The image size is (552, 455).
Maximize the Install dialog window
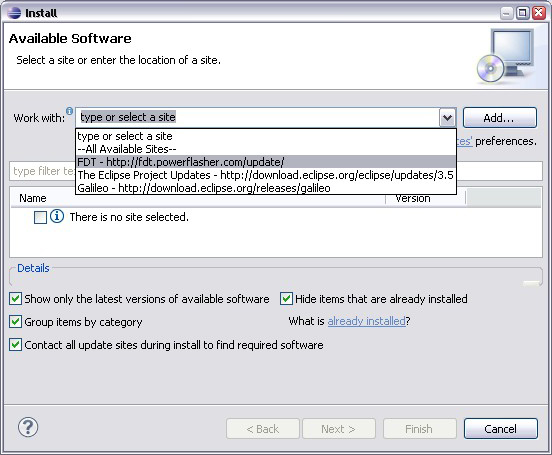click(x=523, y=13)
